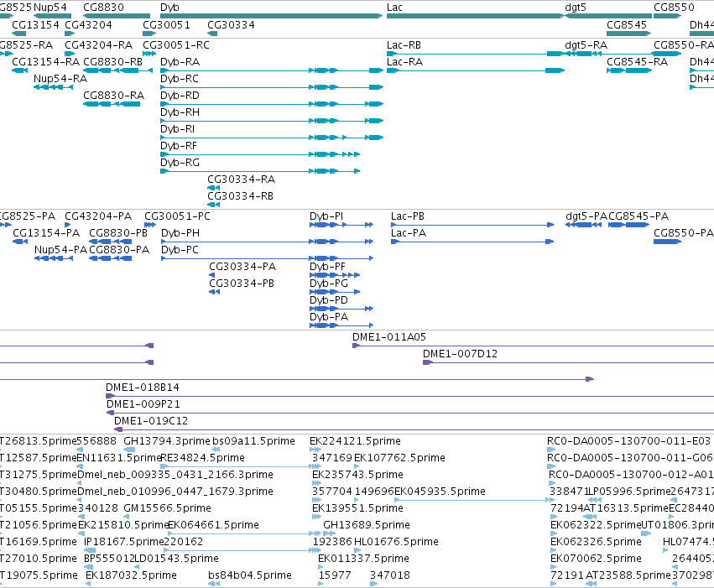The image size is (714, 588).
Task: Click protein CG30051-PC
Action: [x=178, y=216]
